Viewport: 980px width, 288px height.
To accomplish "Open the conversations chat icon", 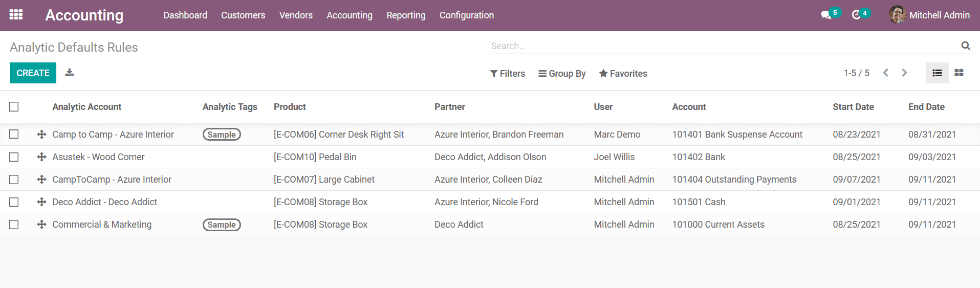I will coord(826,15).
